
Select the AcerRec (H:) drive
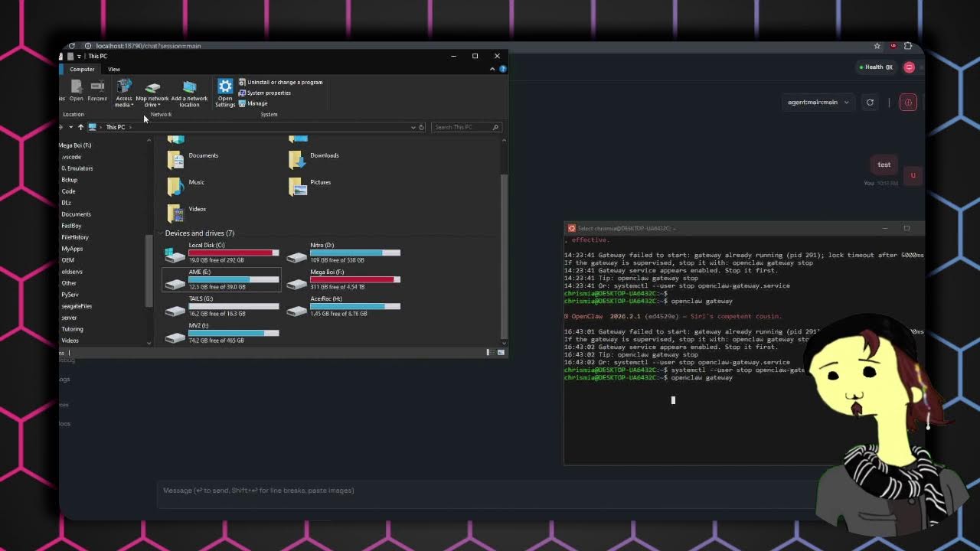coord(344,306)
